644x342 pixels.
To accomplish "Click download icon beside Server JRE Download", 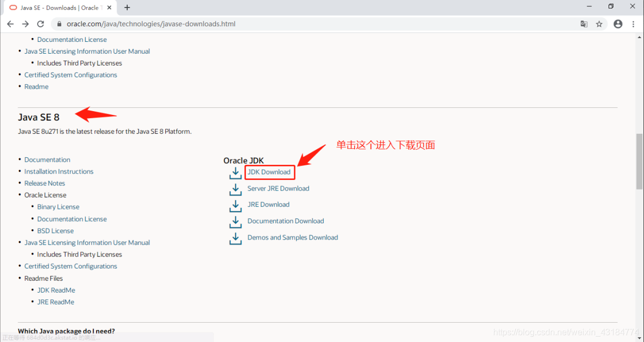I will pyautogui.click(x=236, y=189).
